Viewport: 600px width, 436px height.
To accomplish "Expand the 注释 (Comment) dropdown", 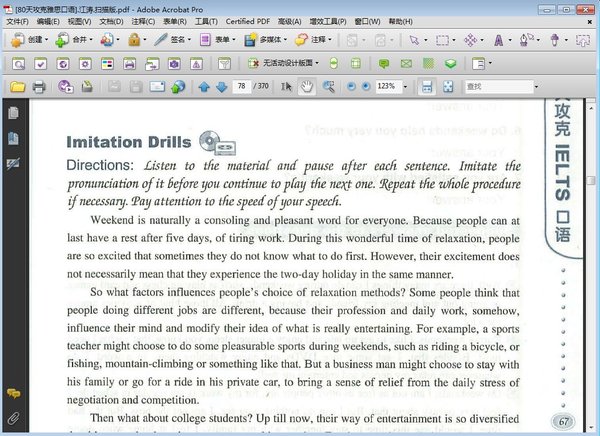I will tap(329, 39).
